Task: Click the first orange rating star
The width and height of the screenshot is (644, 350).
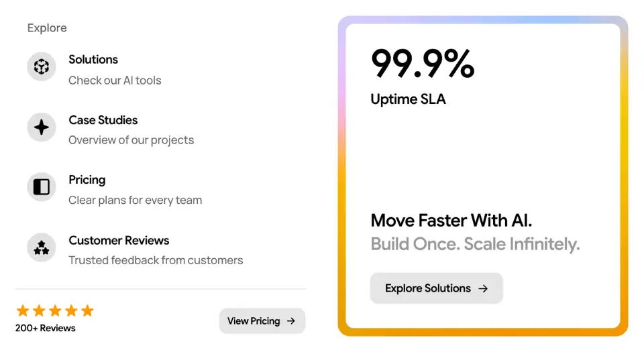Action: point(23,310)
